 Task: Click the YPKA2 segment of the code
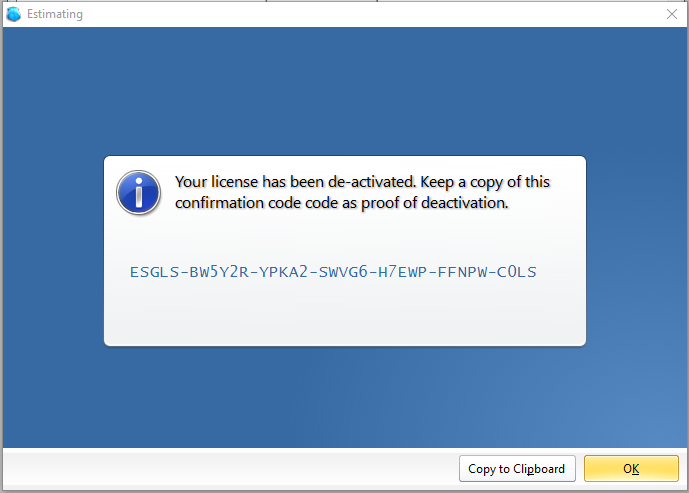tap(283, 272)
